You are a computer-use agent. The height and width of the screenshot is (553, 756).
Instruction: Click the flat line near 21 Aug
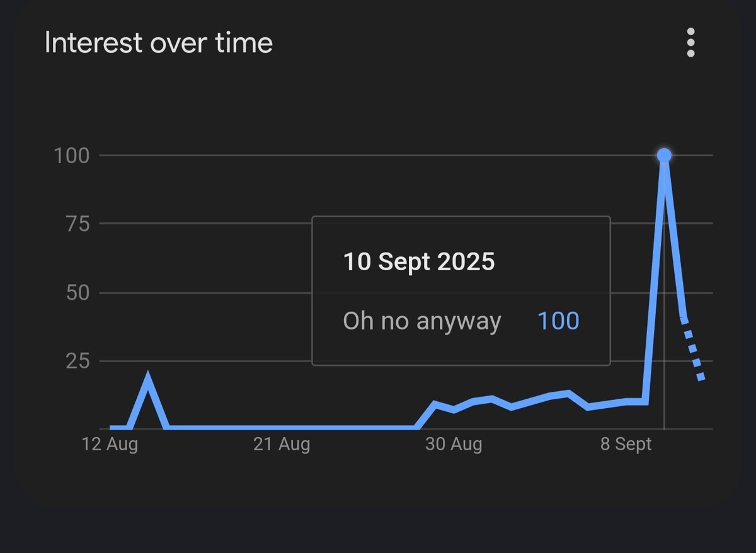pyautogui.click(x=282, y=428)
